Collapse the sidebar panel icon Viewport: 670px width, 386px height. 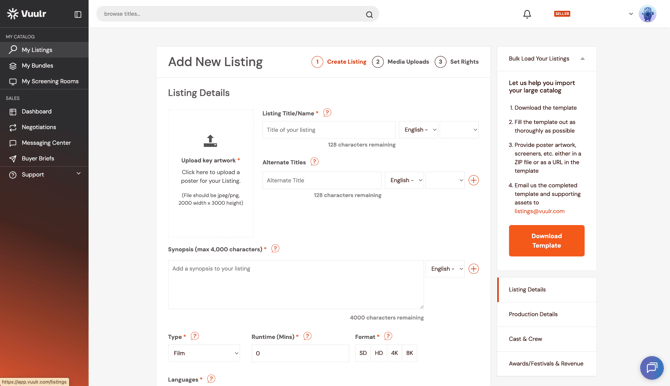[x=78, y=15]
